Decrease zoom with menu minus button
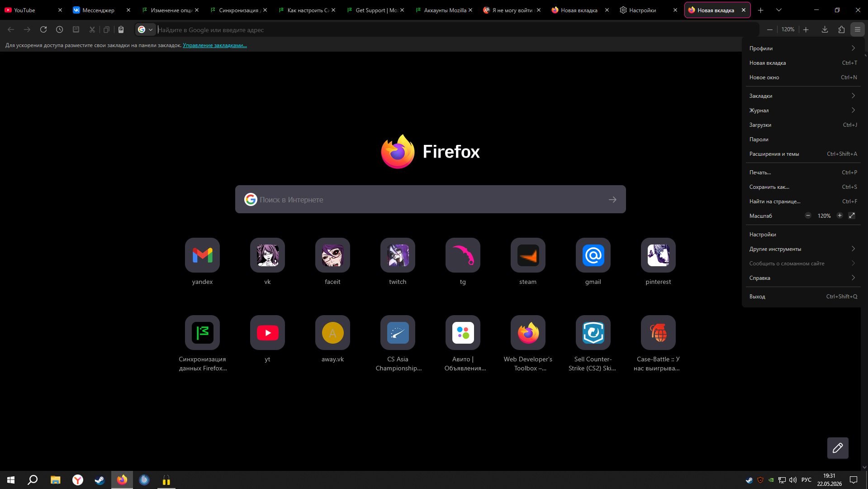This screenshot has width=868, height=489. tap(808, 216)
